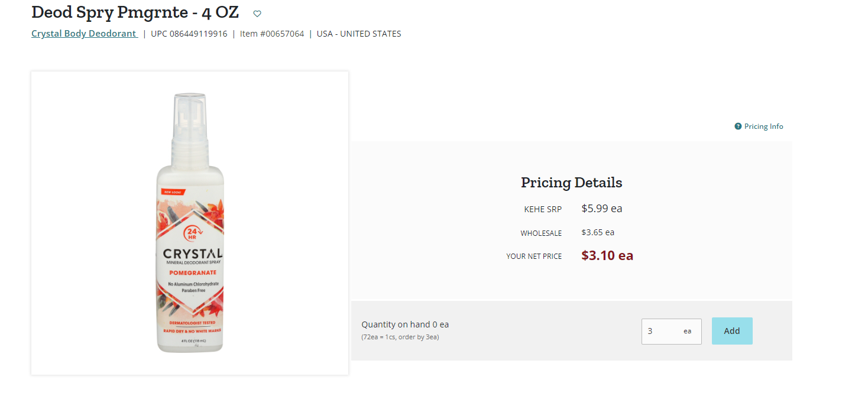Click the Pricing Details heading
The image size is (868, 396).
click(x=571, y=183)
